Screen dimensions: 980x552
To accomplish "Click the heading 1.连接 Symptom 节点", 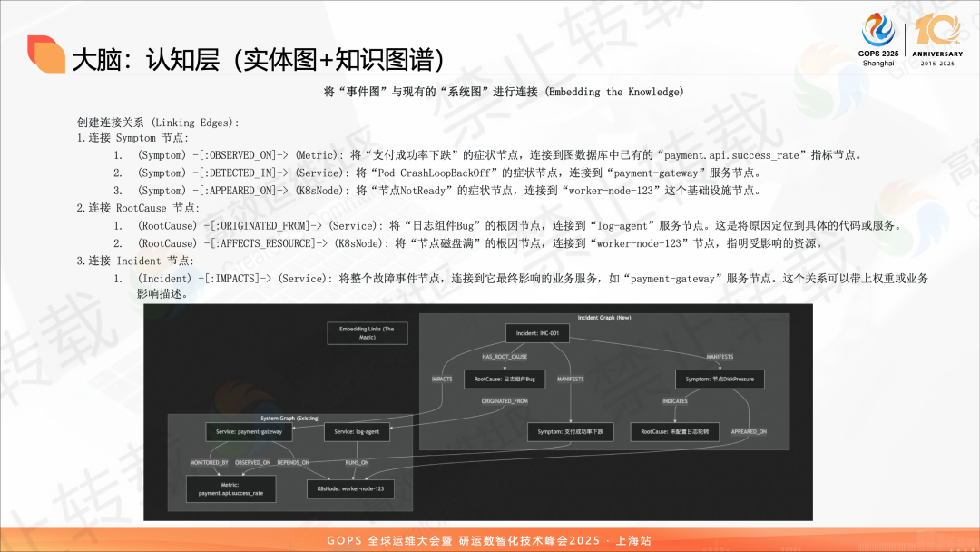I will coord(132,137).
